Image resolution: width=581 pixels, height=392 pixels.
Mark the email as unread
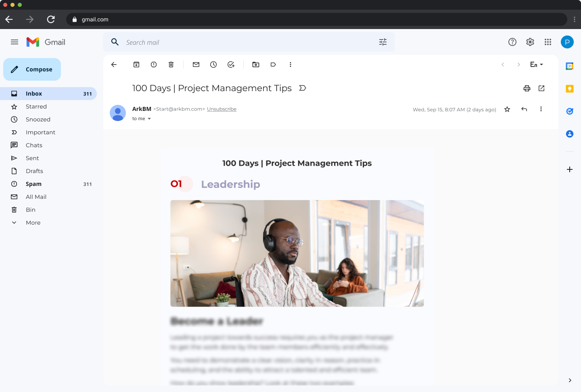point(196,65)
